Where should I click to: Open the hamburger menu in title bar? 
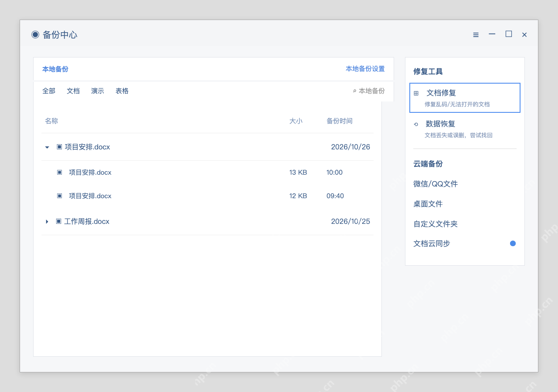point(476,35)
